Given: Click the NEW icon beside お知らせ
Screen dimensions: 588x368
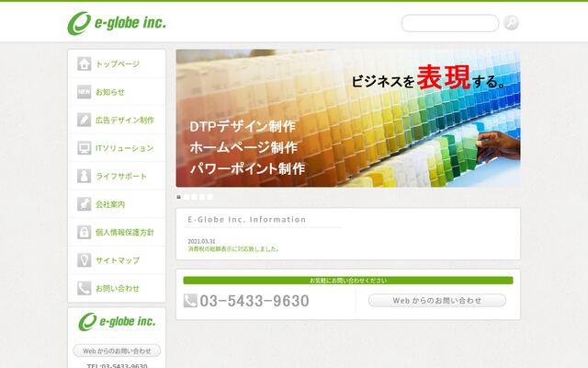Looking at the screenshot, I should pyautogui.click(x=84, y=92).
